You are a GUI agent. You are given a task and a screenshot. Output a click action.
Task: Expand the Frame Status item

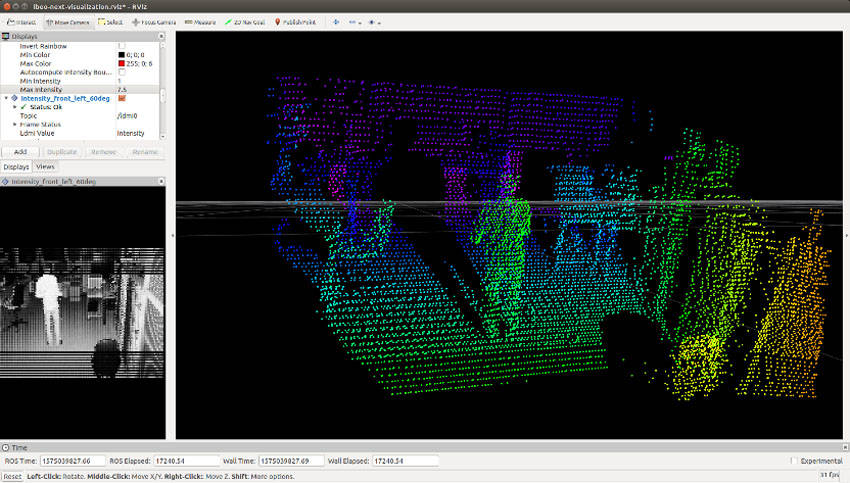coord(15,124)
